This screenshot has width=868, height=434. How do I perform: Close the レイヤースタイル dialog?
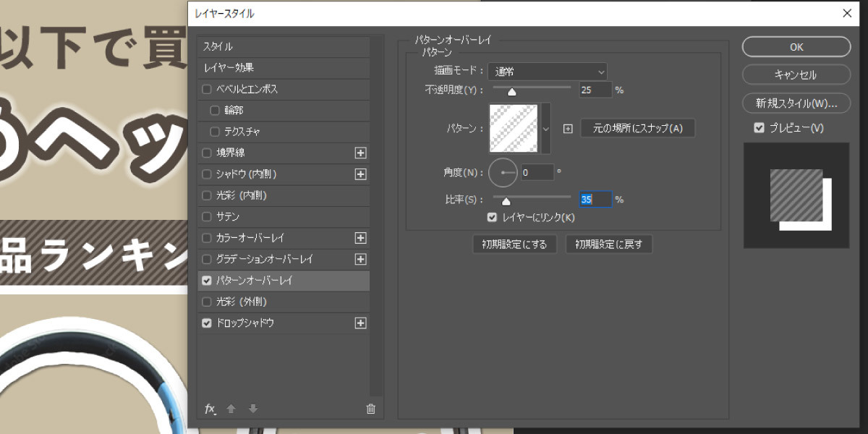coord(847,13)
